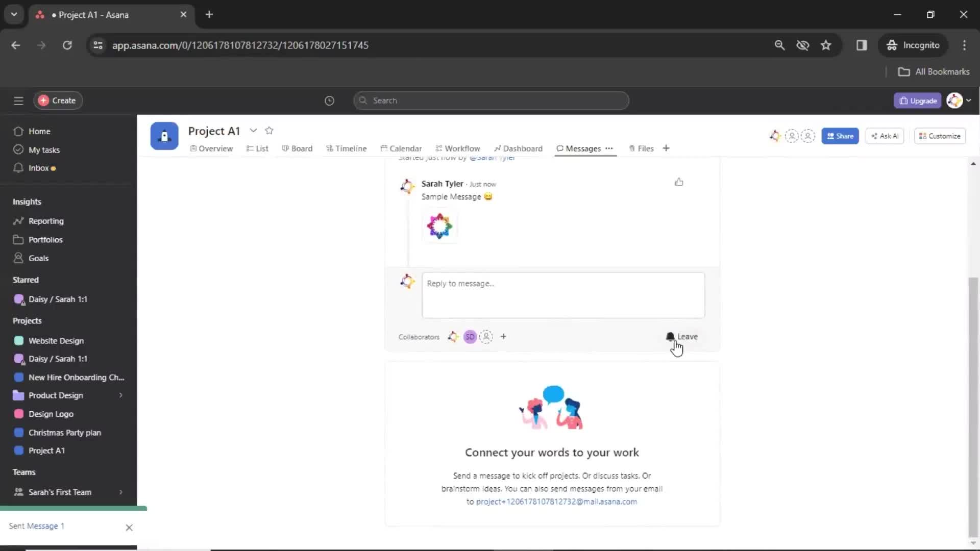980x551 pixels.
Task: Expand the Product Design project tree
Action: [x=121, y=395]
